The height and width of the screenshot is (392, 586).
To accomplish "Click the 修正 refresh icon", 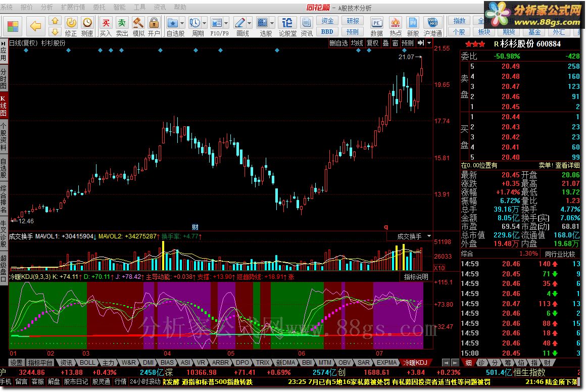I will 71,23.
